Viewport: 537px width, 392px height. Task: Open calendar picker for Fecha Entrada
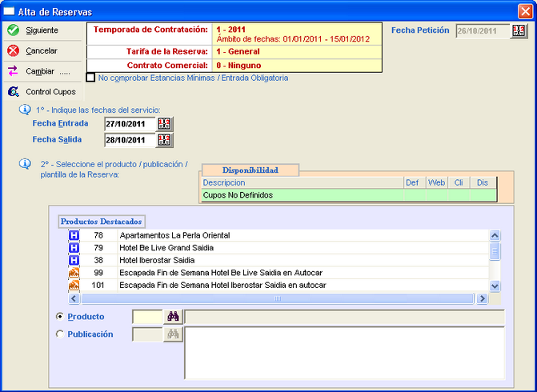coord(164,124)
